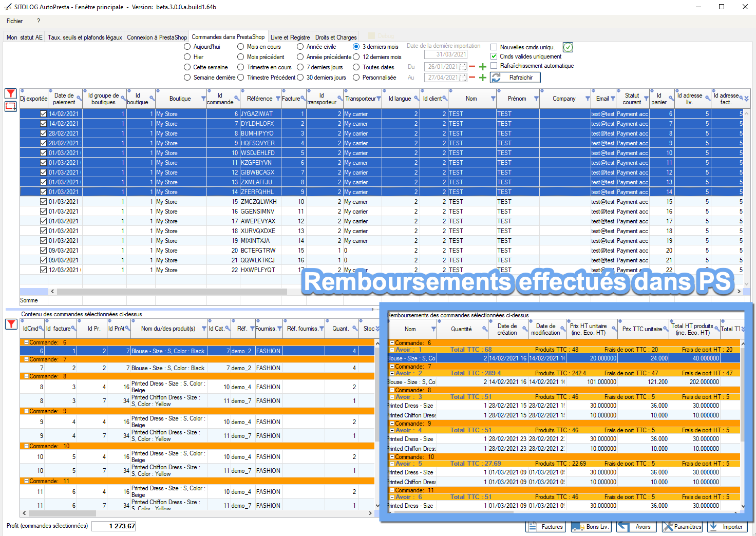Click search icon in Id facture header
The height and width of the screenshot is (536, 756).
point(73,329)
